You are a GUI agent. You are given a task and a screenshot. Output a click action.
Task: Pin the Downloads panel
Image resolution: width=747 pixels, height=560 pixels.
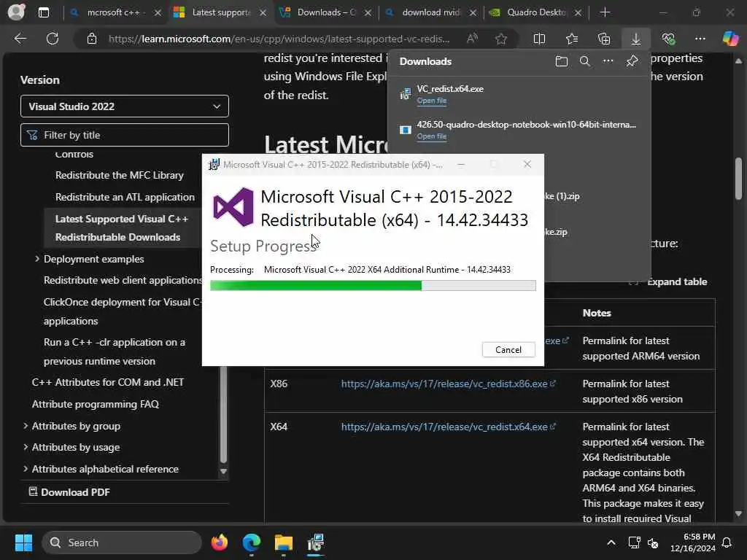coord(632,61)
